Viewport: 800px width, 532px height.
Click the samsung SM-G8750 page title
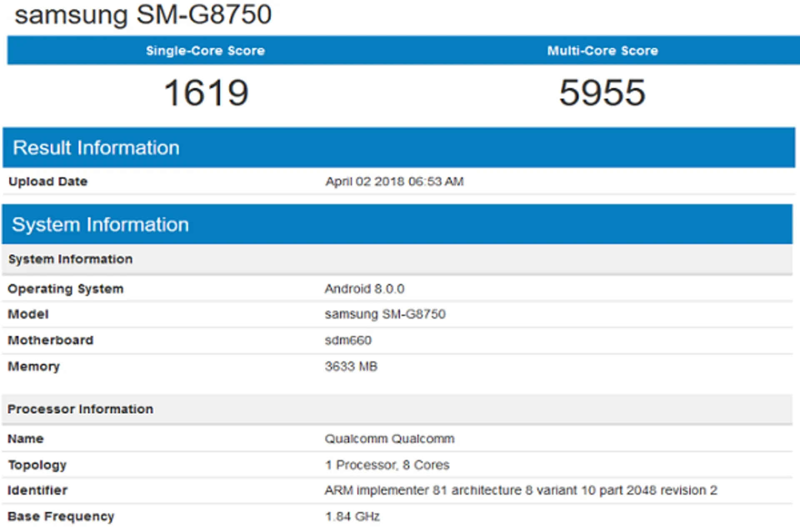coord(143,15)
